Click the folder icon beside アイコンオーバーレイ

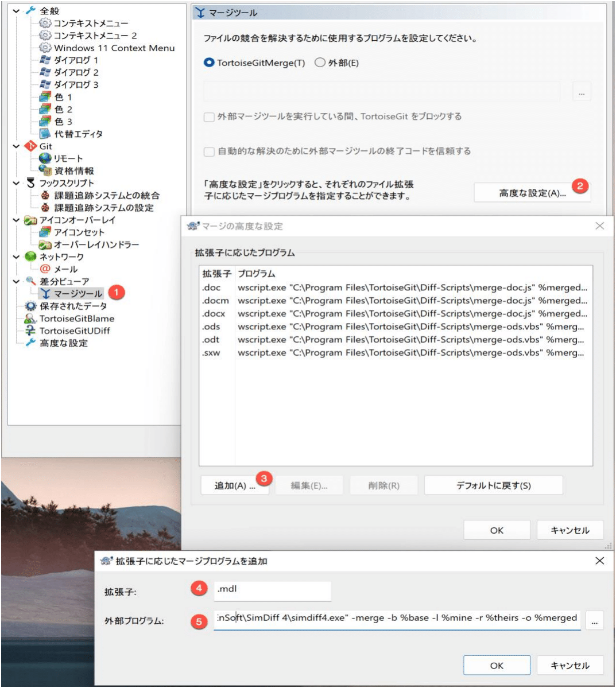30,220
